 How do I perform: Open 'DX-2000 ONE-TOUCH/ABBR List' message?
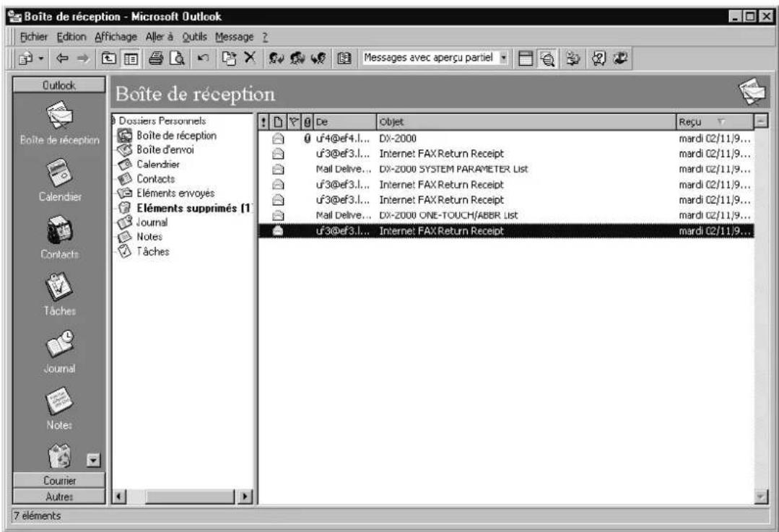tap(506, 216)
